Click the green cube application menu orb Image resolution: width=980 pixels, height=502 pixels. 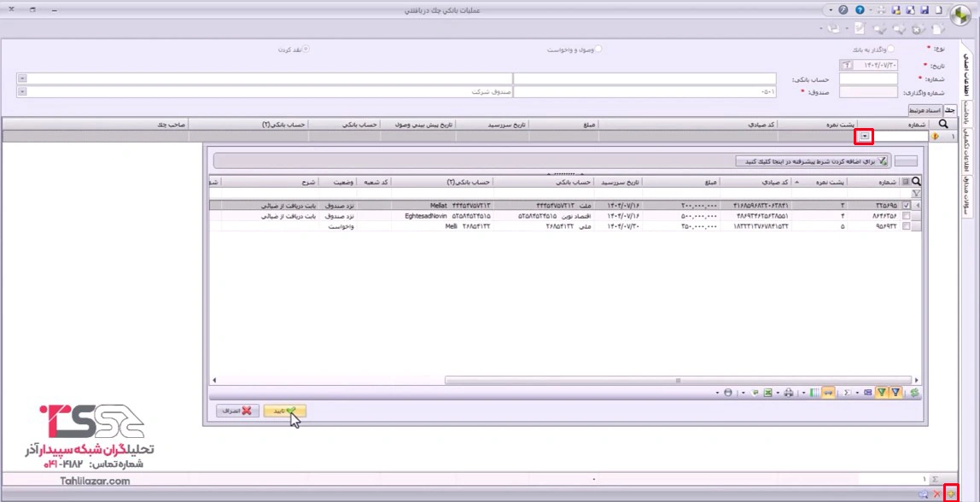pyautogui.click(x=960, y=15)
